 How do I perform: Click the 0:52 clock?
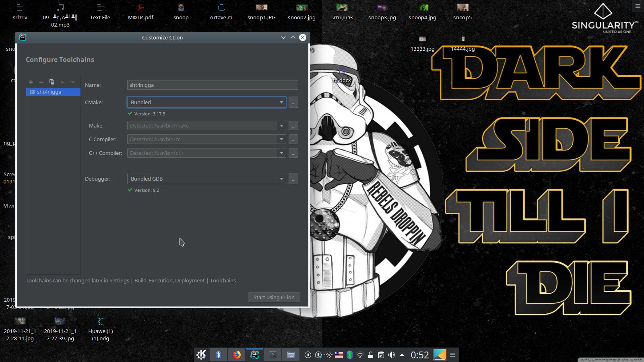[420, 355]
